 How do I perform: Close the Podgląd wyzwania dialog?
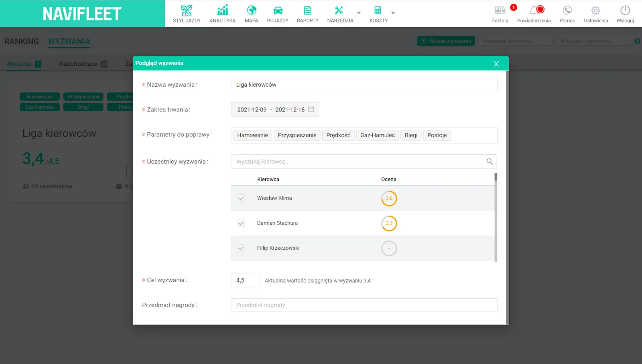[496, 64]
